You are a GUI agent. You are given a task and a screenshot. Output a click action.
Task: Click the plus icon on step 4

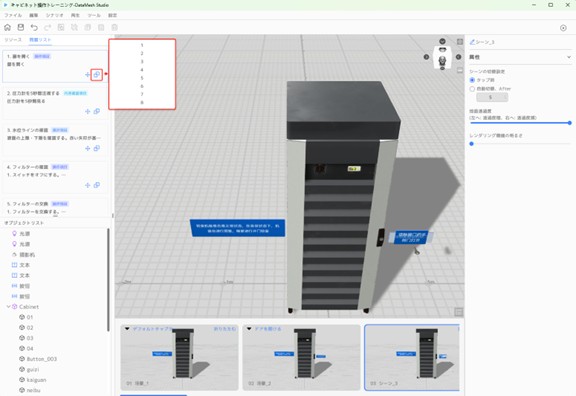point(87,185)
